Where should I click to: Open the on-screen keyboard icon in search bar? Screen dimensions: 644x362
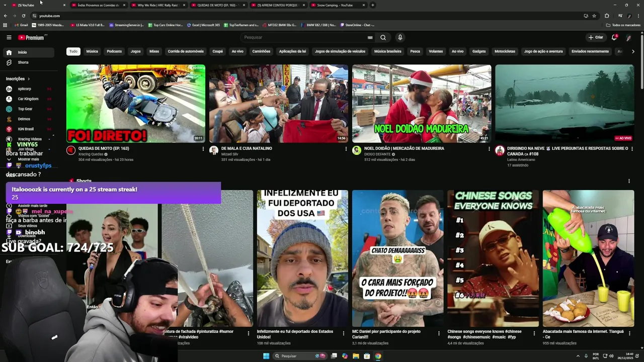(370, 37)
